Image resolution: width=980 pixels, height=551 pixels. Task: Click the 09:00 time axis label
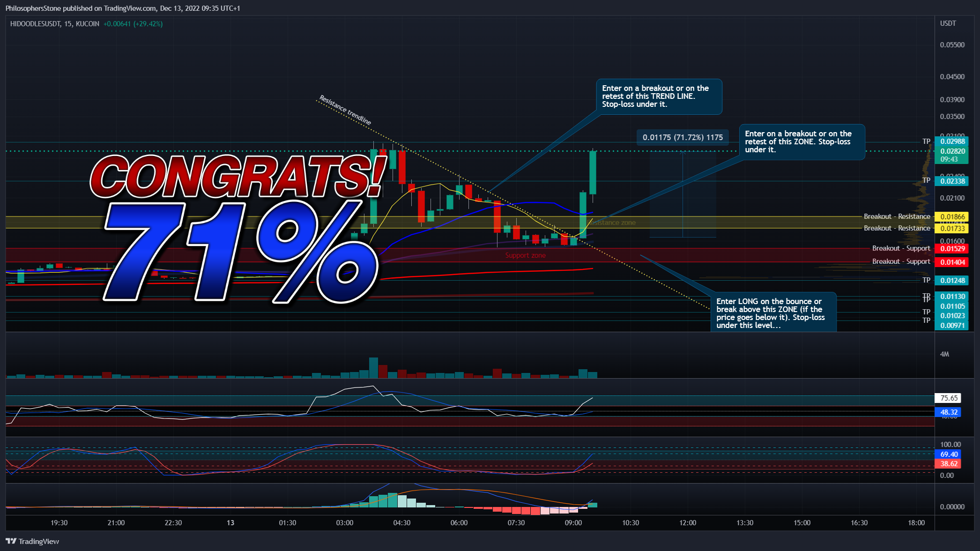(573, 523)
